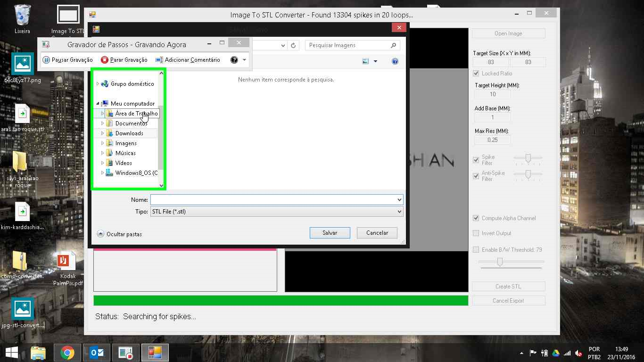Viewport: 644px width, 362px height.
Task: Click the Steps Recorder help icon
Action: [234, 60]
